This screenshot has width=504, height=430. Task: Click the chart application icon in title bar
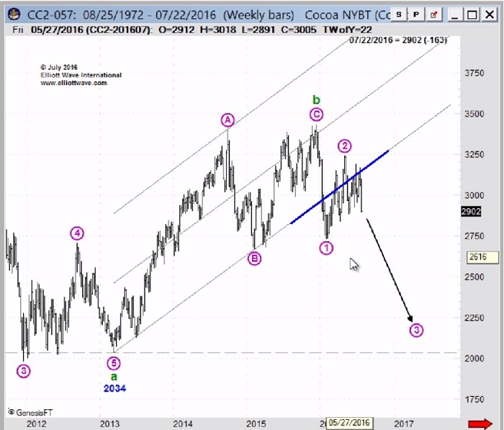coord(14,14)
